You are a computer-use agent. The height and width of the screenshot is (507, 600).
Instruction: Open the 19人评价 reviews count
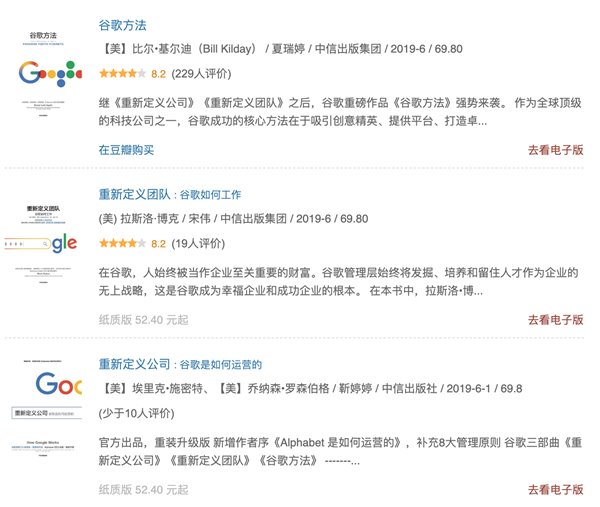200,243
